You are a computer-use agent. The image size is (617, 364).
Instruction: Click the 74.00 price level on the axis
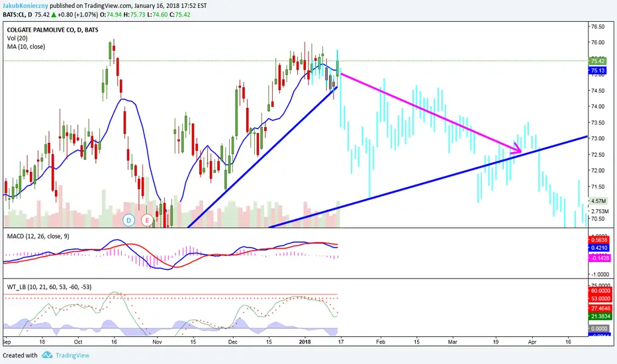point(598,107)
